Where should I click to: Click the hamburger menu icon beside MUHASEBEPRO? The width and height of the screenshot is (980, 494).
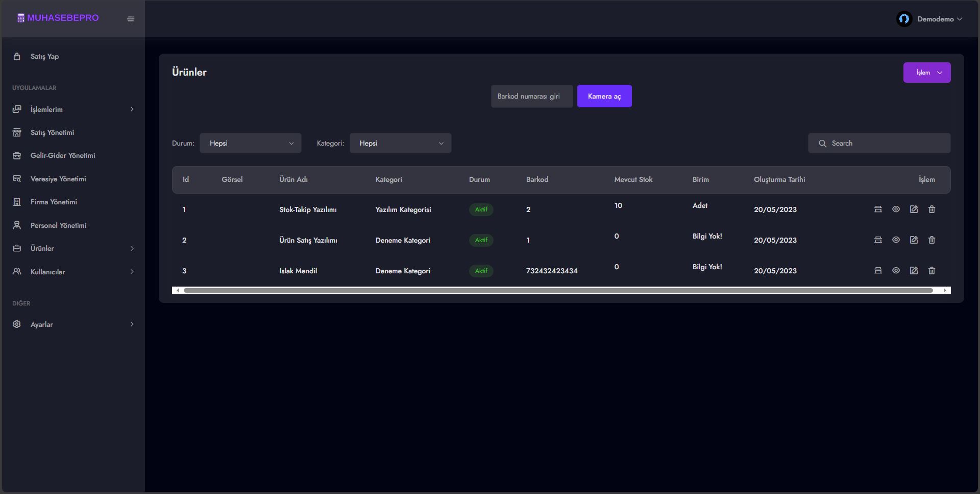[x=131, y=19]
